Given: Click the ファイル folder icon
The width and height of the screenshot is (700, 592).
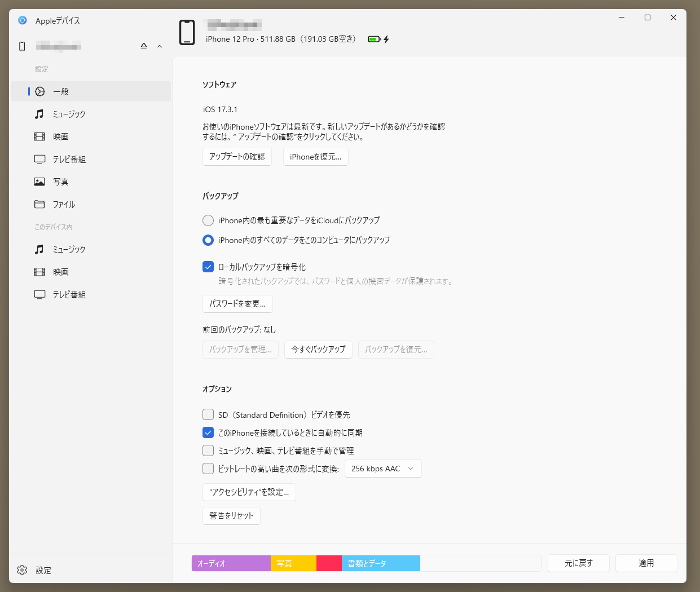Looking at the screenshot, I should click(x=39, y=204).
